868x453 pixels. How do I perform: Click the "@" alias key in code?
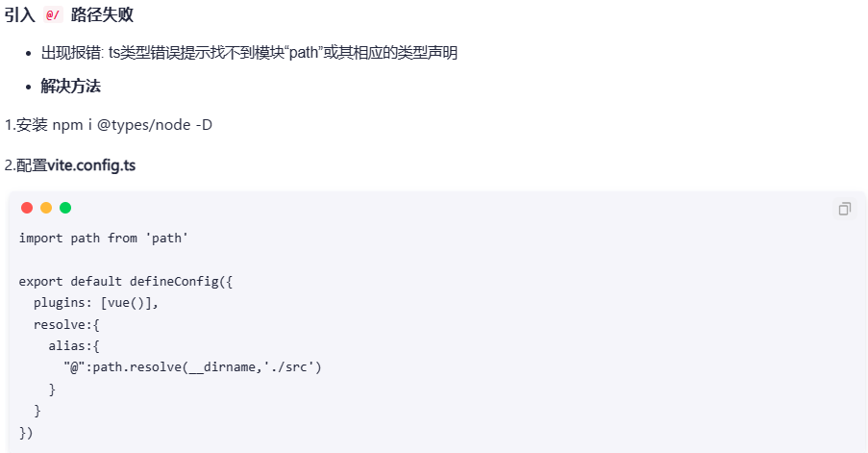[x=74, y=367]
